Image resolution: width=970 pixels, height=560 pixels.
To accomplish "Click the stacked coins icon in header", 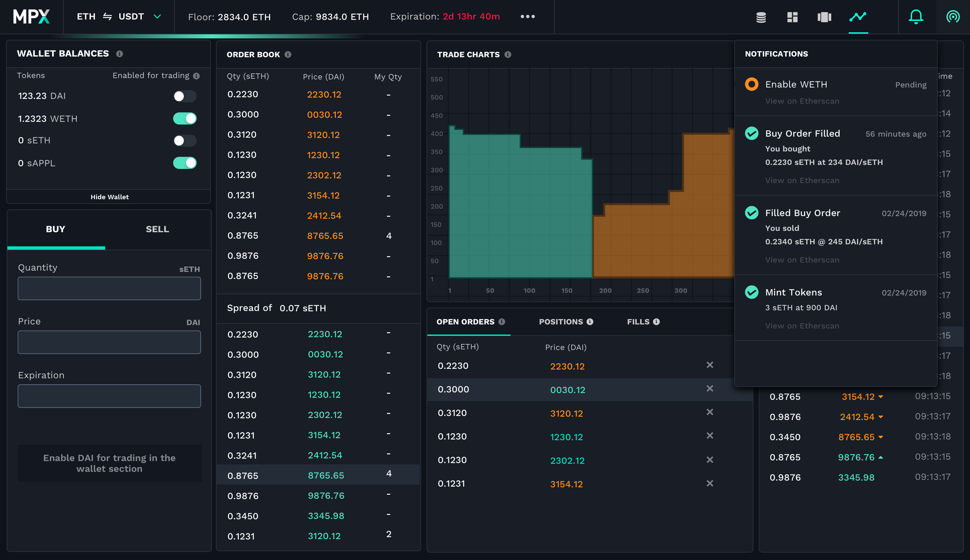I will coord(761,17).
